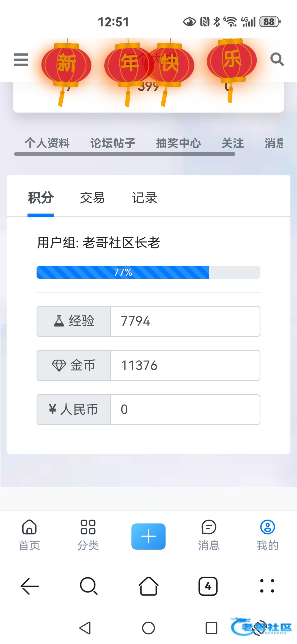The width and height of the screenshot is (297, 644).
Task: Click the 金币 value field 11376
Action: 185,365
